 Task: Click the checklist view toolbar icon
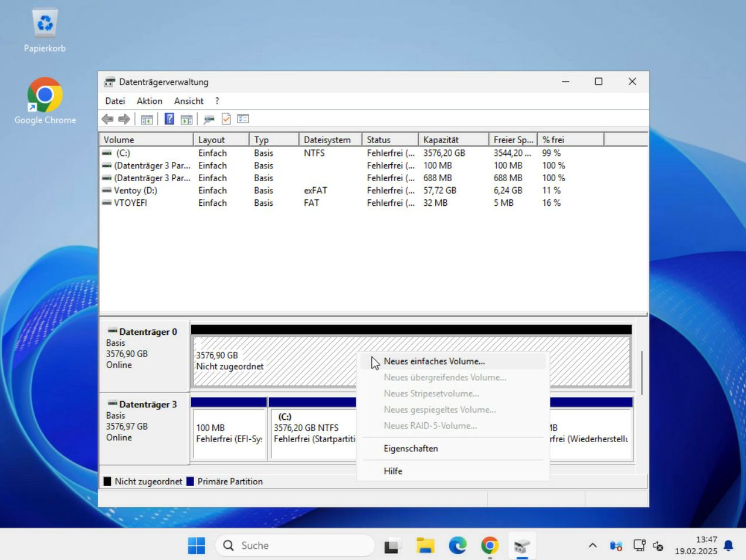coord(243,119)
